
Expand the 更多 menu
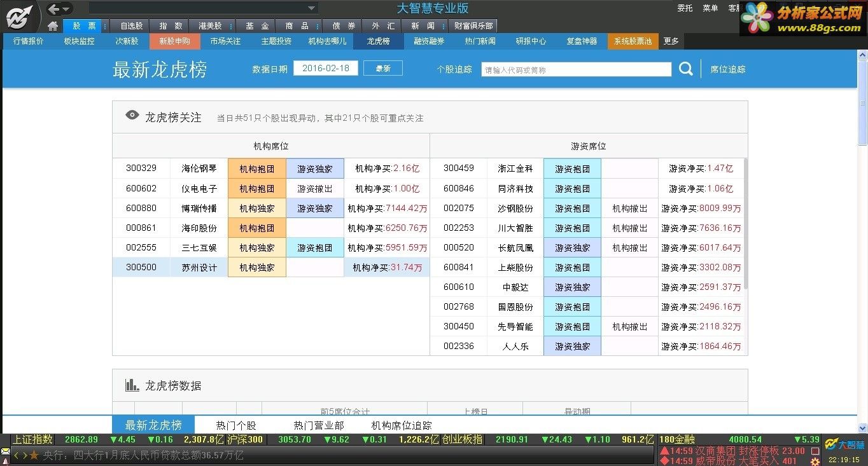click(671, 41)
